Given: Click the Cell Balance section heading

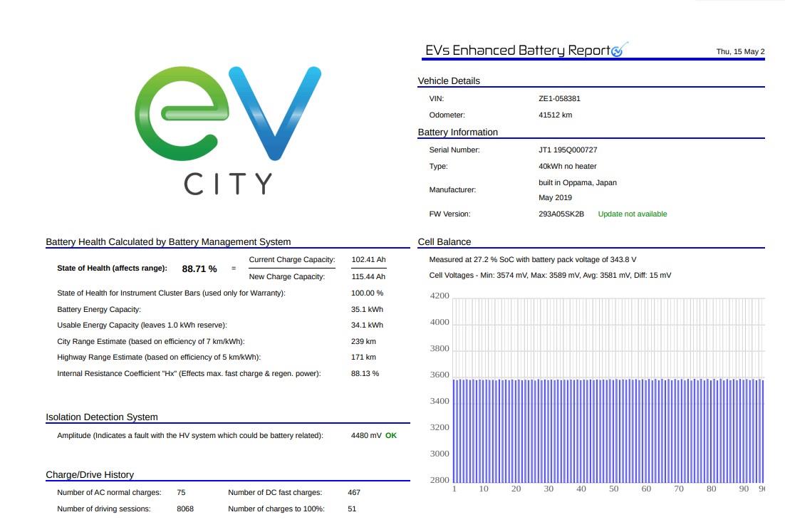Looking at the screenshot, I should click(x=444, y=241).
